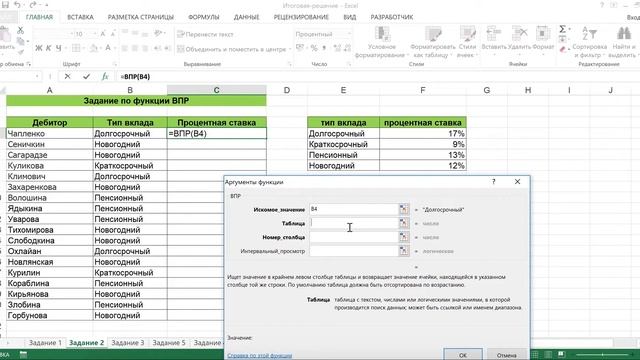640x360 pixels.
Task: Click the percent style % icon
Action: pyautogui.click(x=314, y=48)
